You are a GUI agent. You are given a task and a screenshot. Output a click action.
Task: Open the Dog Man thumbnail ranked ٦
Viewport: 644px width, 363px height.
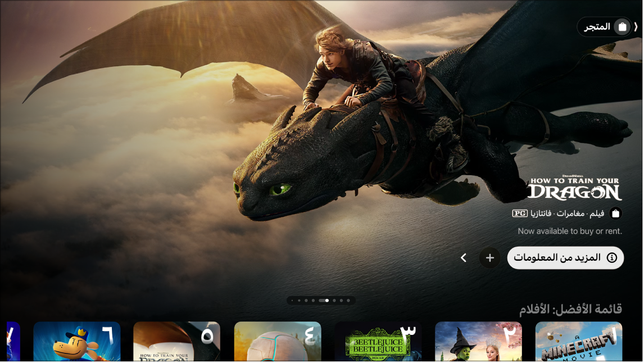tap(77, 342)
